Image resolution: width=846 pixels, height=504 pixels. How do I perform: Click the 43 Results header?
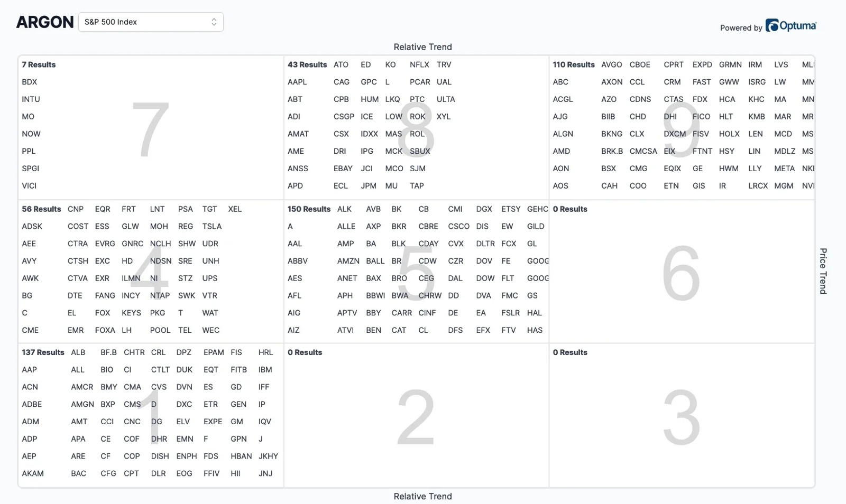point(307,64)
